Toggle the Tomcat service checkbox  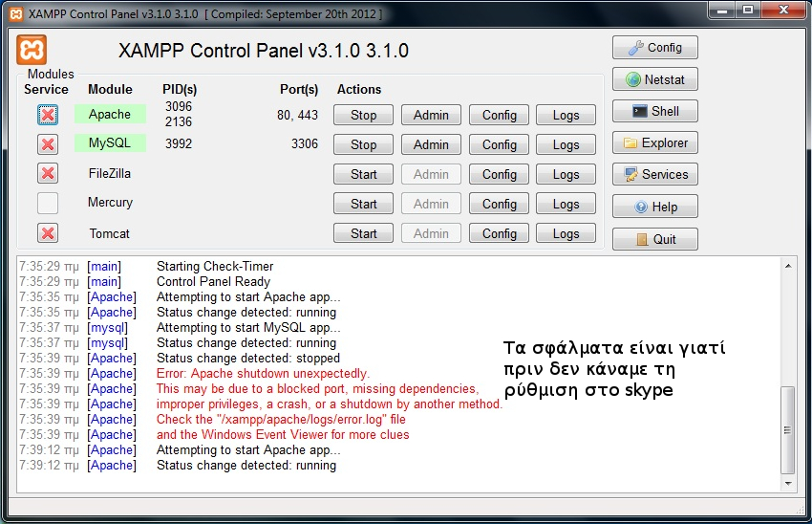48,233
